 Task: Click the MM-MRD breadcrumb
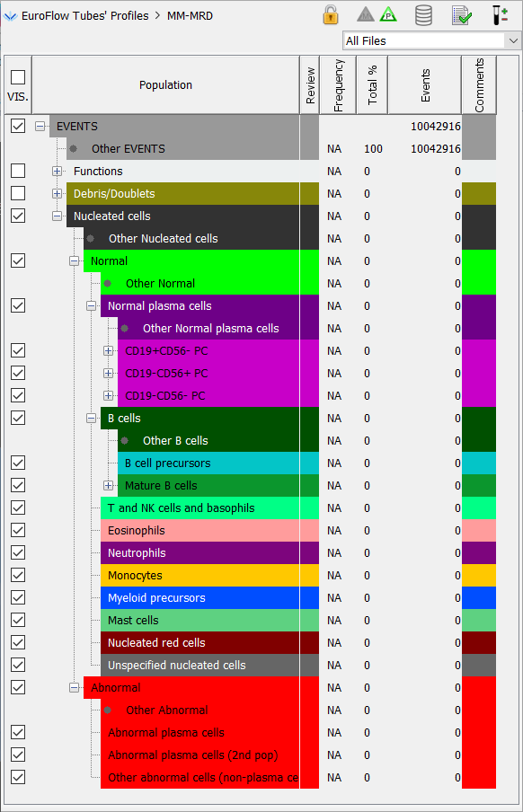191,16
